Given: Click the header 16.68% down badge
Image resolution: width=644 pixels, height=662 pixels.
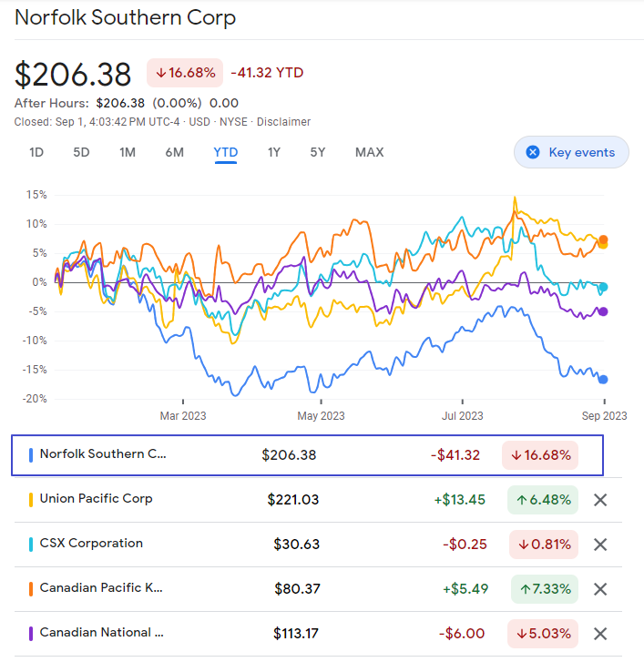Looking at the screenshot, I should tap(185, 73).
